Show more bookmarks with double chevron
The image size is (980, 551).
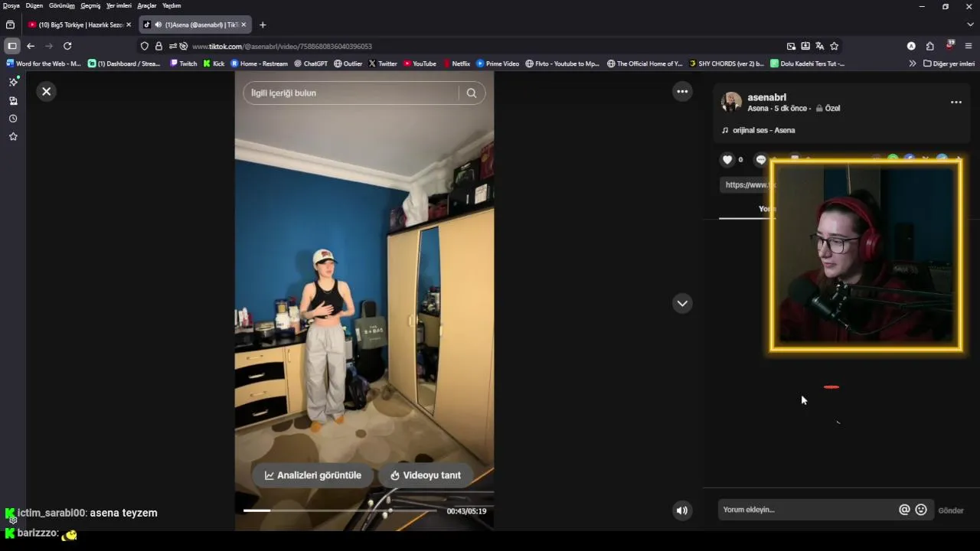912,64
